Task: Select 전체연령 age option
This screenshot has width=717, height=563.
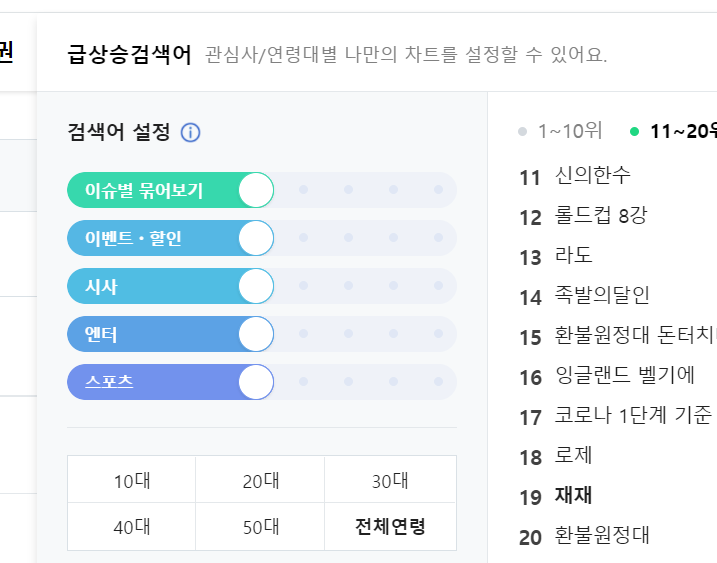Action: click(390, 527)
